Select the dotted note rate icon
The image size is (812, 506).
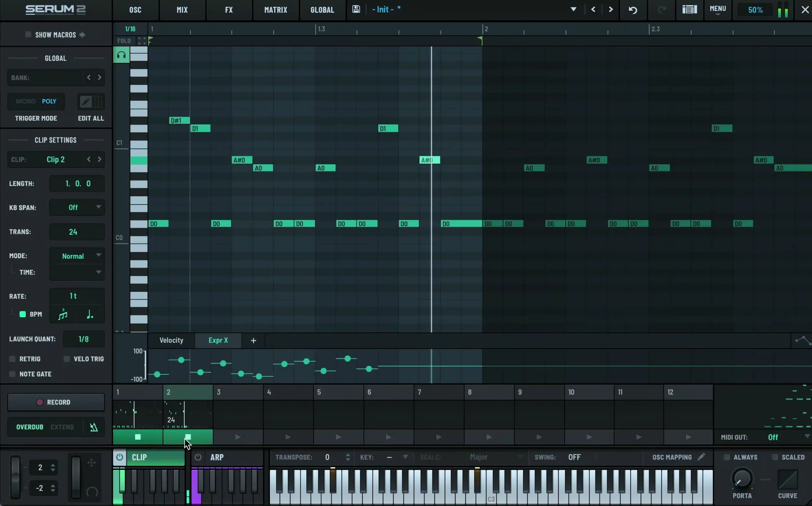90,314
